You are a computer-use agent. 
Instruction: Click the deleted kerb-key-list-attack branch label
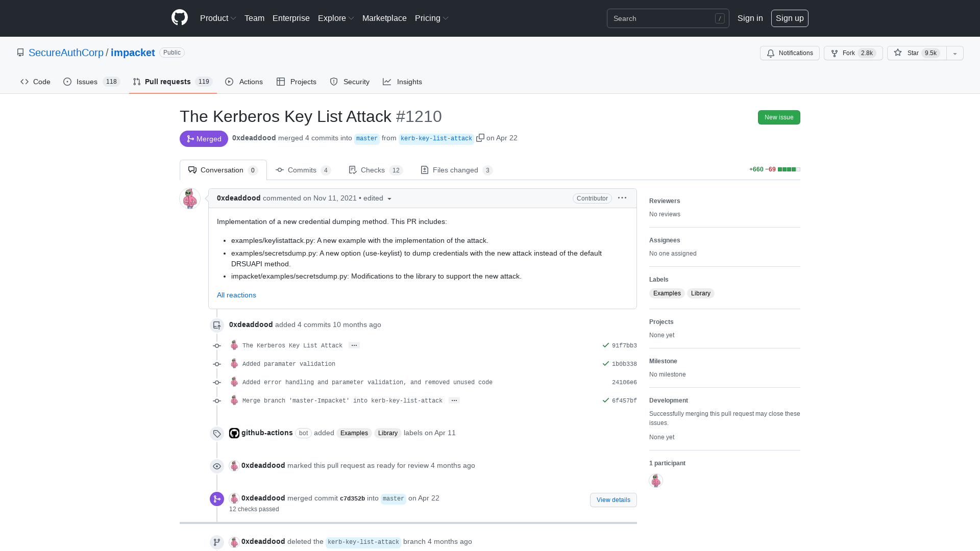(x=363, y=542)
